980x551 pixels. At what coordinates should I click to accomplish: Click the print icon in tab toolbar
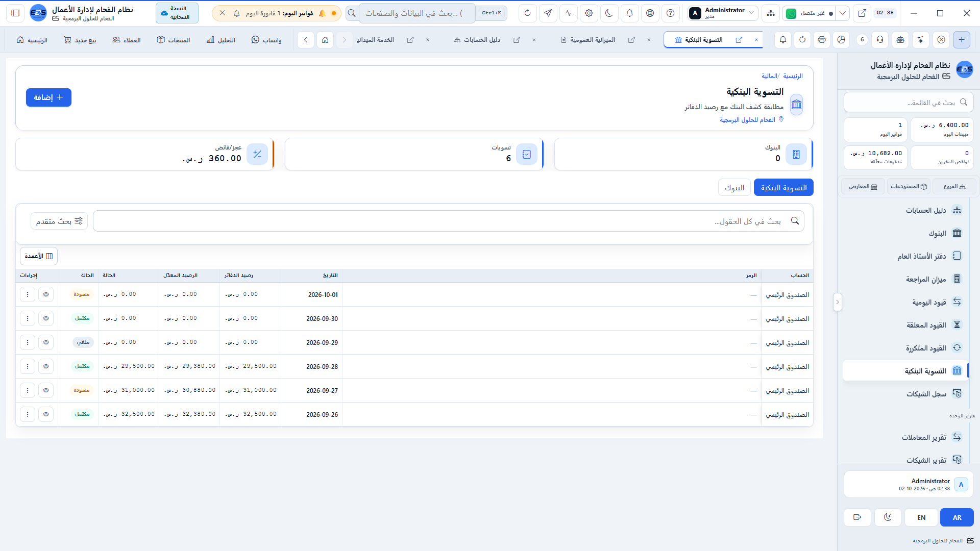click(821, 40)
